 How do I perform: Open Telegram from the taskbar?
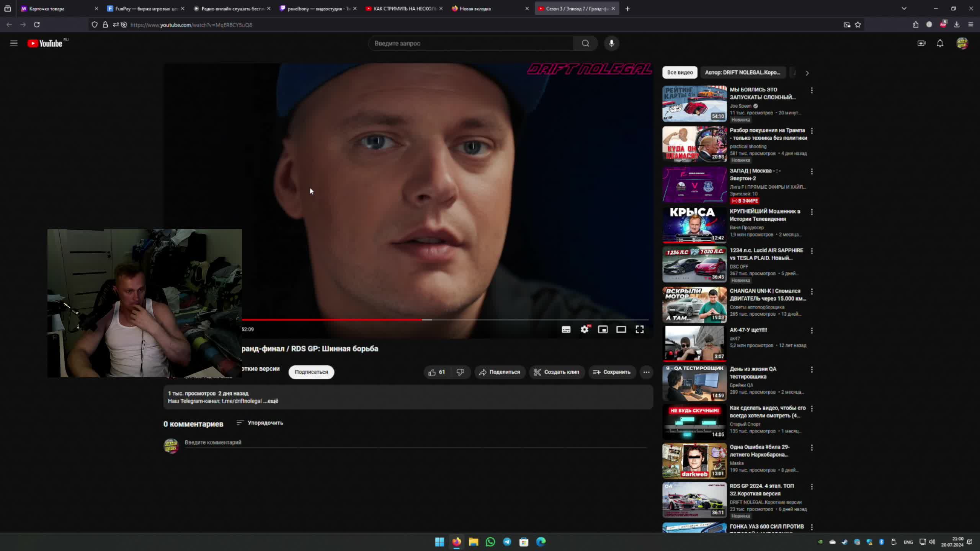coord(507,541)
